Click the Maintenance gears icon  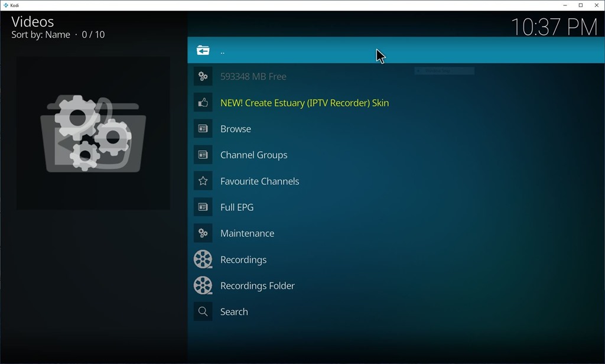[203, 233]
